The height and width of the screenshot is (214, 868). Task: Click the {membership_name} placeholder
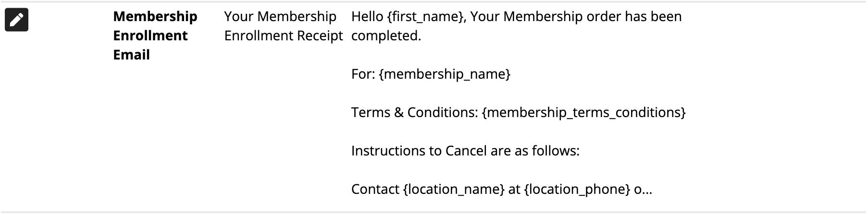point(445,74)
